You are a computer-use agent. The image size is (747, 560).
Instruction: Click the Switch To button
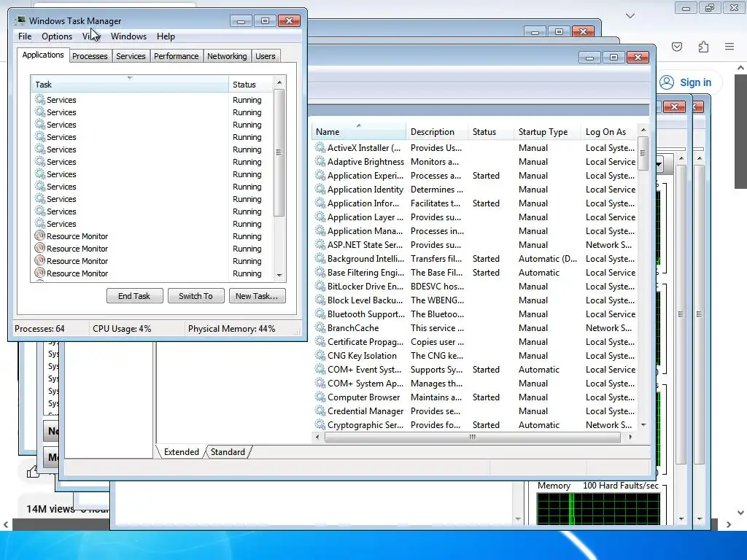coord(196,296)
